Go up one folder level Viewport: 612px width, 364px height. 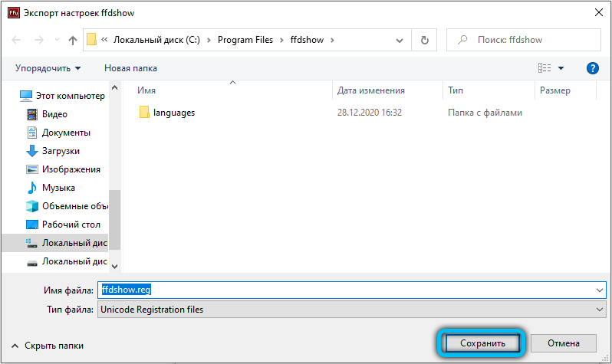click(x=73, y=40)
